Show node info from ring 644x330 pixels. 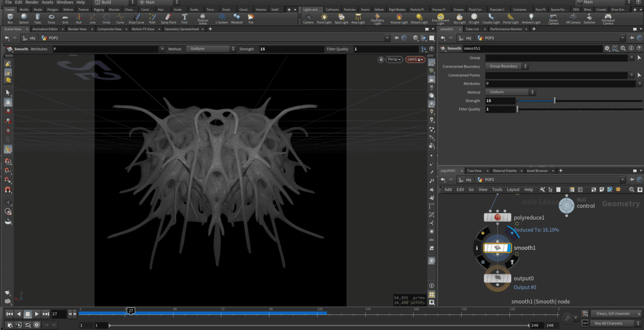click(x=477, y=248)
